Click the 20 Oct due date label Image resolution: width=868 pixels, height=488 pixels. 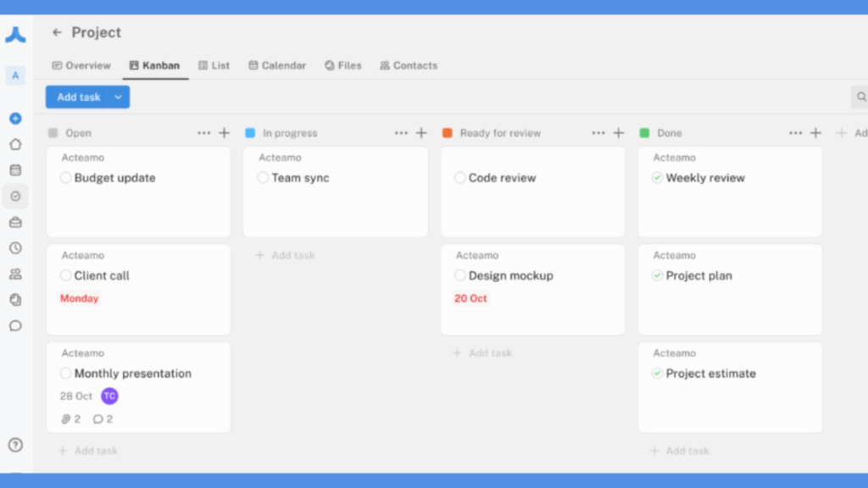[x=470, y=298]
